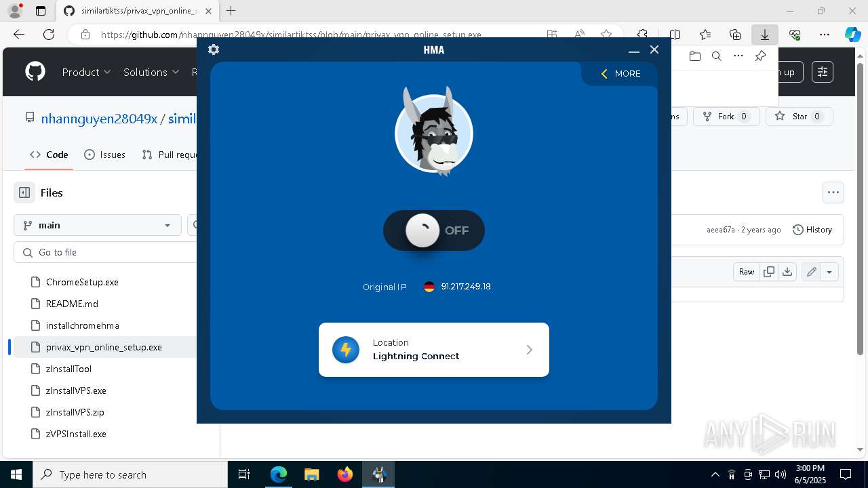Open the HMA app taskbar icon
Image resolution: width=868 pixels, height=488 pixels.
pos(378,474)
